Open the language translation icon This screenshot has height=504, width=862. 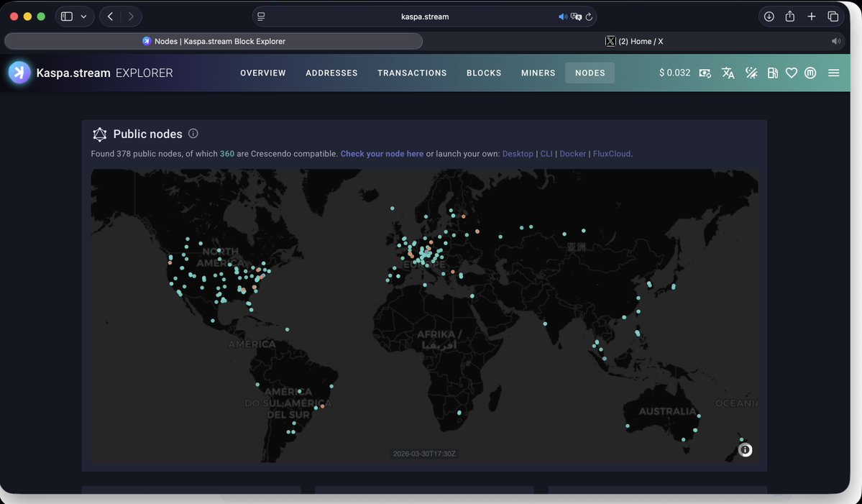pos(728,73)
